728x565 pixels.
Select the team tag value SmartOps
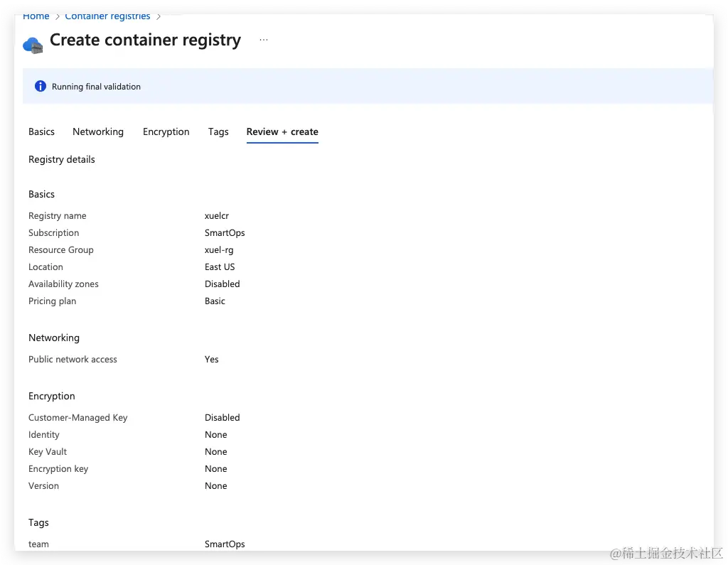coord(225,544)
